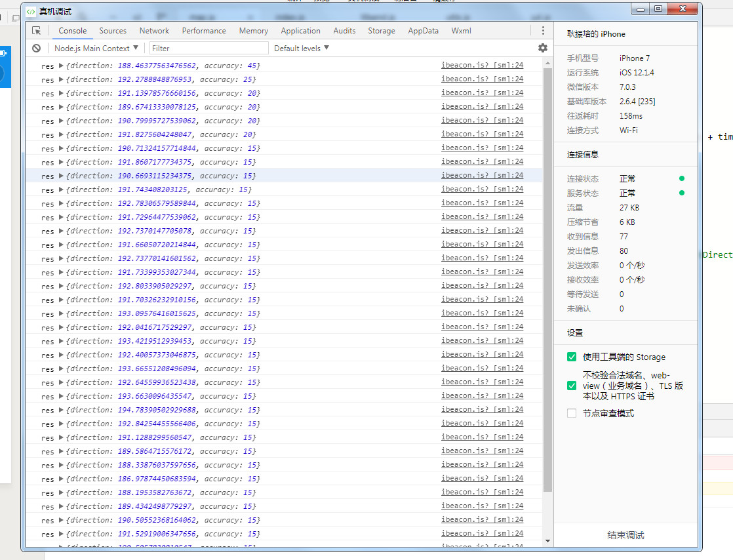Image resolution: width=733 pixels, height=560 pixels.
Task: Click the inspect element picker icon
Action: 37,31
